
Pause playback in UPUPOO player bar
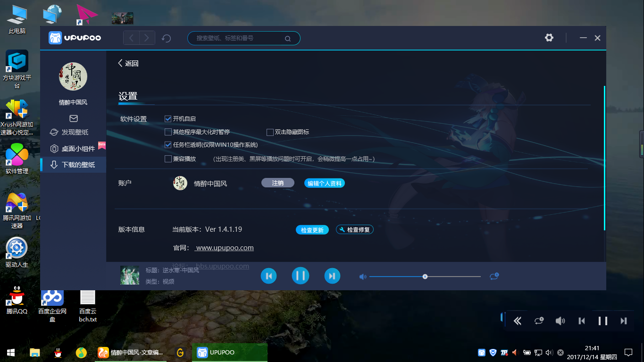coord(301,276)
